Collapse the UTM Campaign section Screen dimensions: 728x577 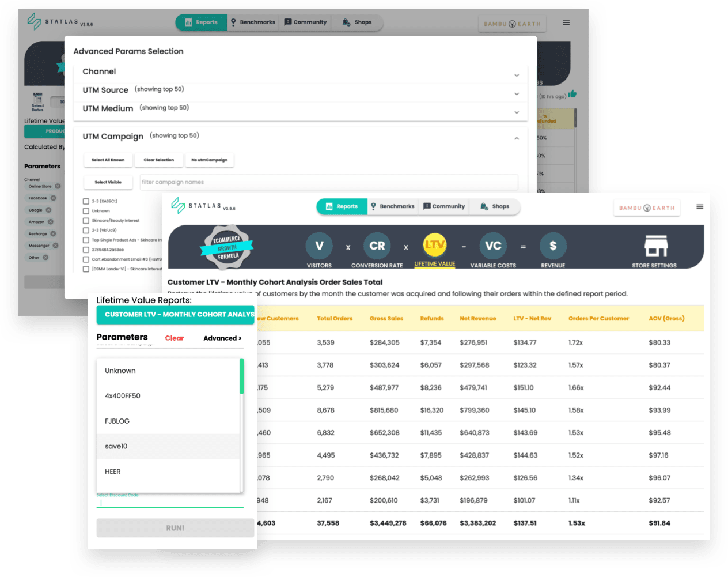tap(517, 138)
